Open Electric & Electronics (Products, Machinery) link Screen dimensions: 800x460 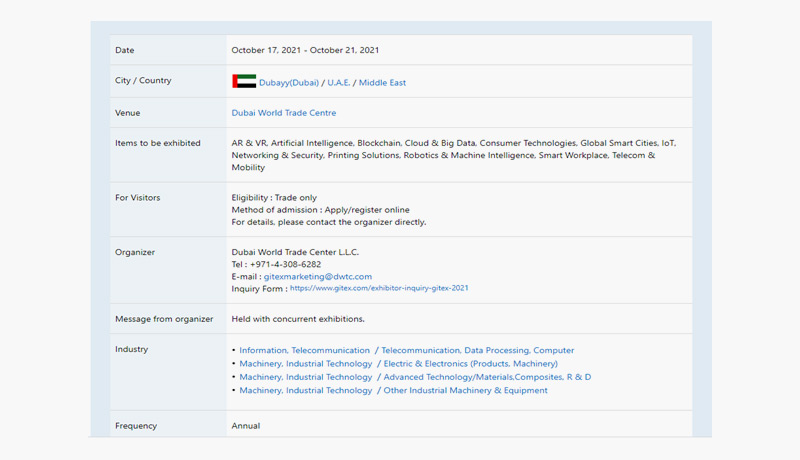click(470, 364)
